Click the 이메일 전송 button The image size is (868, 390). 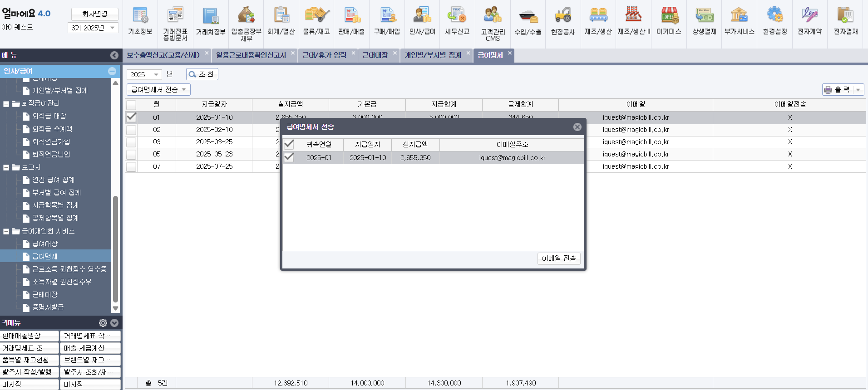[x=559, y=258]
